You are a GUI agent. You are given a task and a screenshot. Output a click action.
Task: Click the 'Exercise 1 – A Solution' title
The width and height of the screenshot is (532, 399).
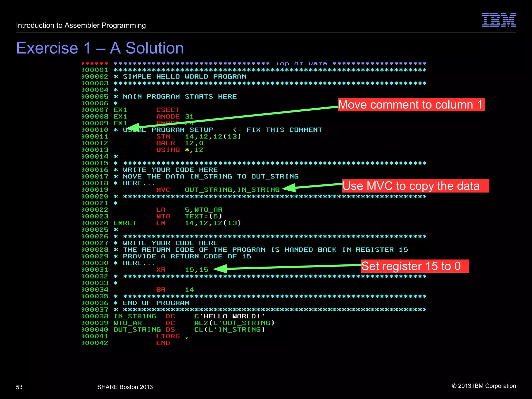coord(100,48)
